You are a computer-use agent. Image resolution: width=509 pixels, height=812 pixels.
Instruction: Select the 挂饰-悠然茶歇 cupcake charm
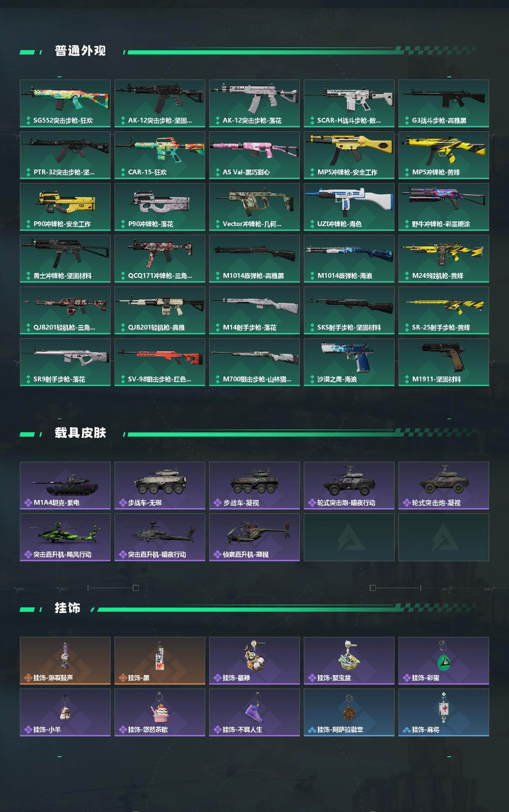click(x=160, y=712)
